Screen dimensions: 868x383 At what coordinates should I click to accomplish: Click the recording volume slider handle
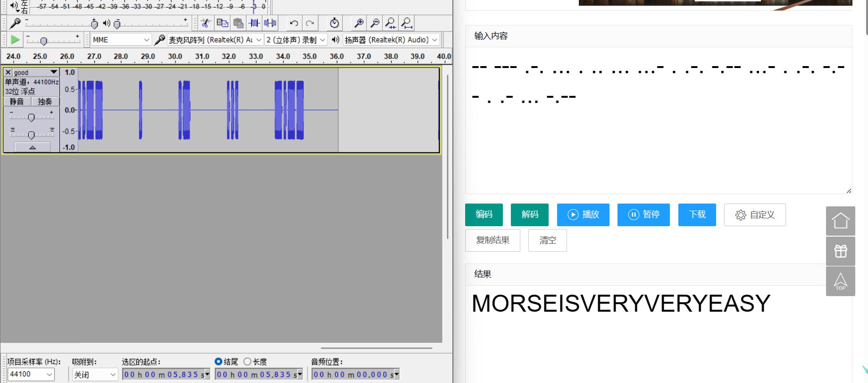(x=94, y=24)
